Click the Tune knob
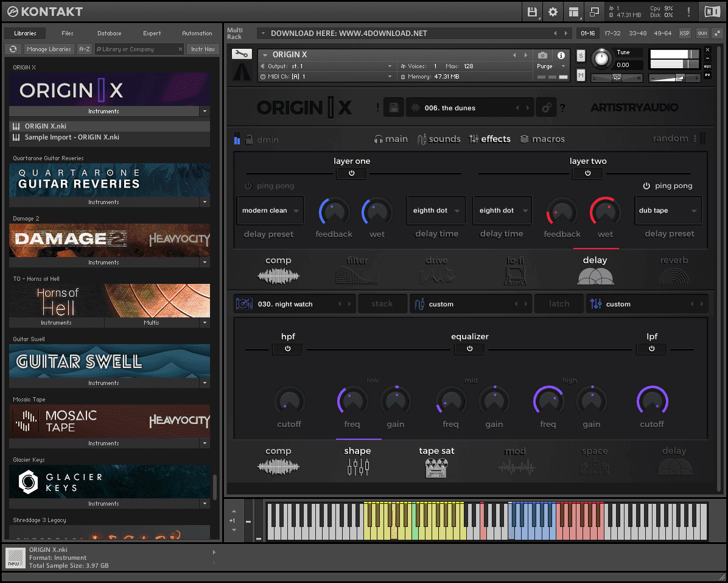The width and height of the screenshot is (728, 583). [601, 58]
